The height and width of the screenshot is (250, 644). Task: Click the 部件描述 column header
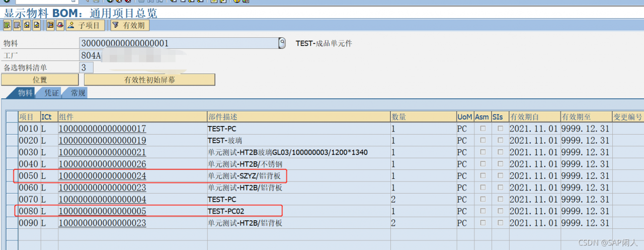tap(298, 116)
